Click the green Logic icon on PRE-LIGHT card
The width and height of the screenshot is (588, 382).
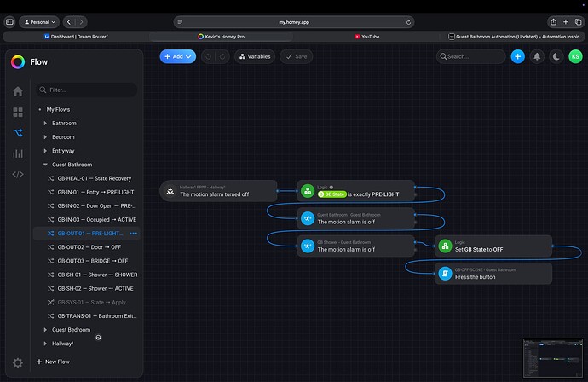pyautogui.click(x=308, y=191)
